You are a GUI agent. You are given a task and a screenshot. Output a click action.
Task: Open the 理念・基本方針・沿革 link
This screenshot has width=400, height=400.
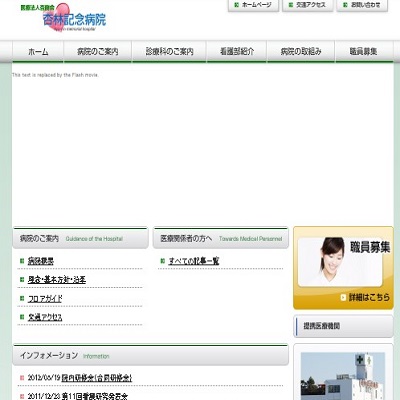coord(57,280)
